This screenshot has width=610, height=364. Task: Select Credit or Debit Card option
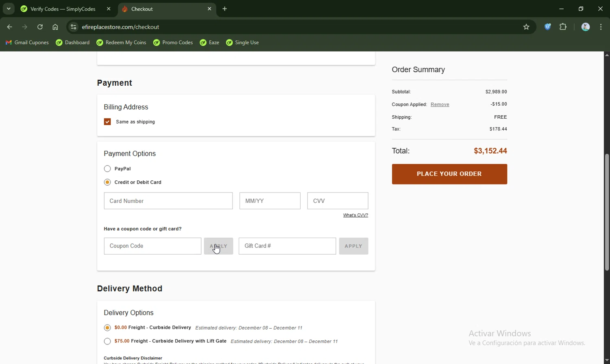pyautogui.click(x=107, y=182)
